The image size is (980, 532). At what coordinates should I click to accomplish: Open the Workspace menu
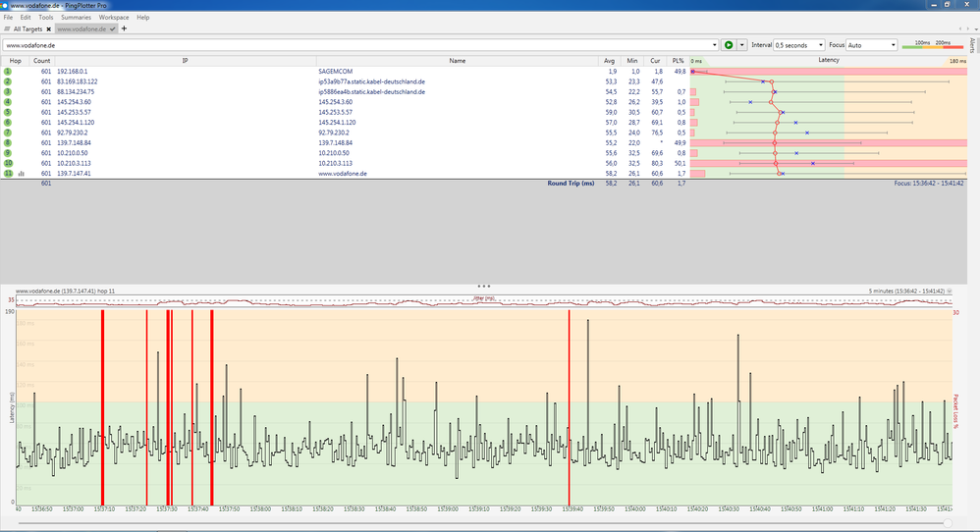114,18
